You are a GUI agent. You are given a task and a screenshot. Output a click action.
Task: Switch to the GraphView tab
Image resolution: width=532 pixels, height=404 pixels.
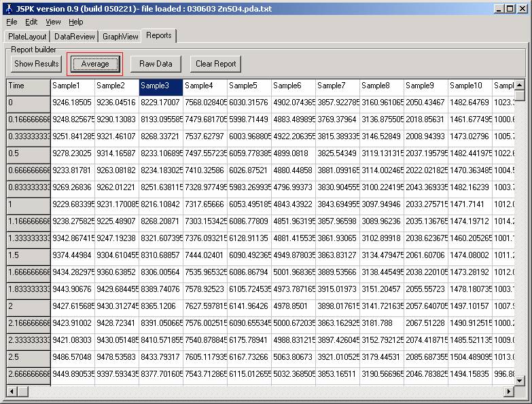click(120, 36)
